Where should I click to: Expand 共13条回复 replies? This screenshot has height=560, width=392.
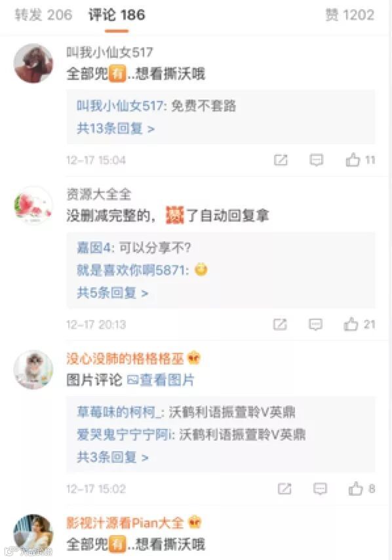[115, 129]
